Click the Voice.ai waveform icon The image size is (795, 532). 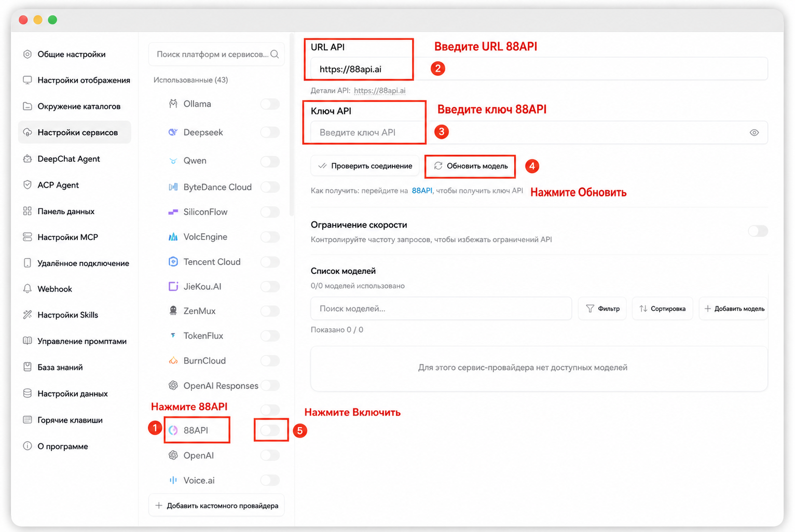click(173, 480)
